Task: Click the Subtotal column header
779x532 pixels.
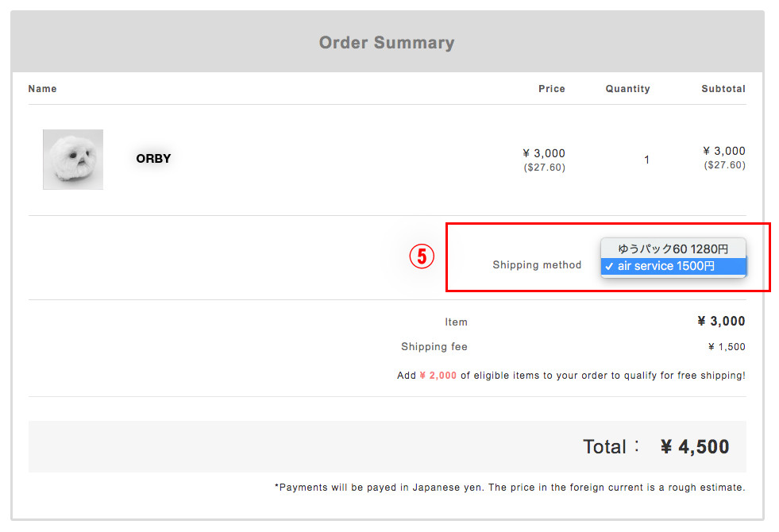Action: [723, 89]
